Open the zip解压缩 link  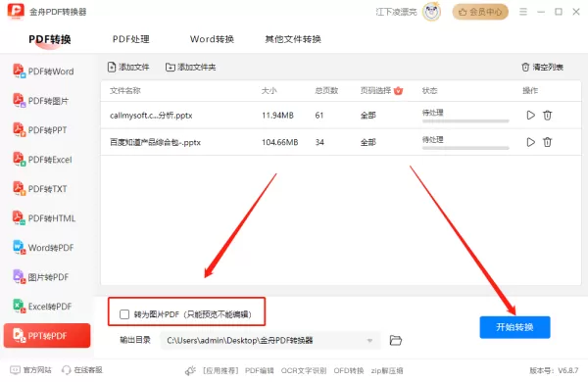coord(387,371)
